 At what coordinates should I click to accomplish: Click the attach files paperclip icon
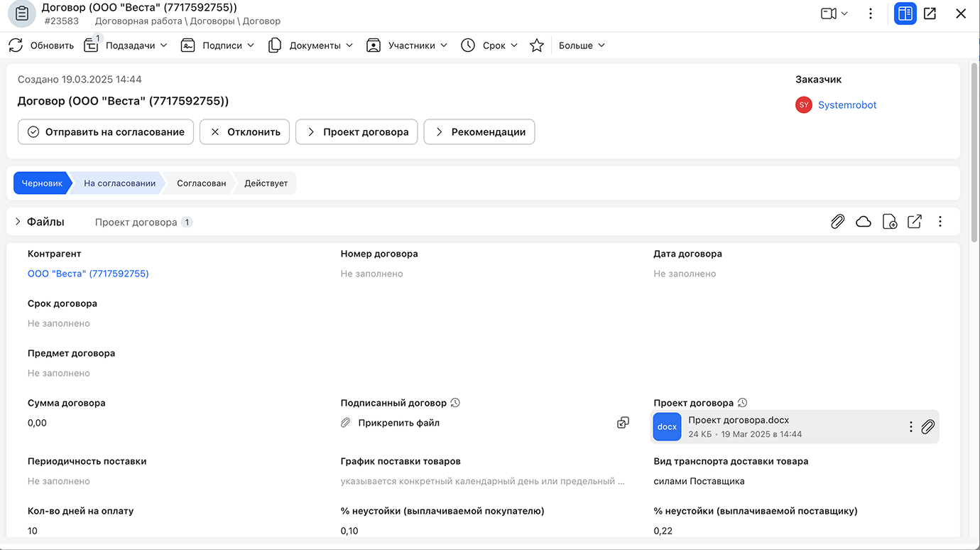837,221
